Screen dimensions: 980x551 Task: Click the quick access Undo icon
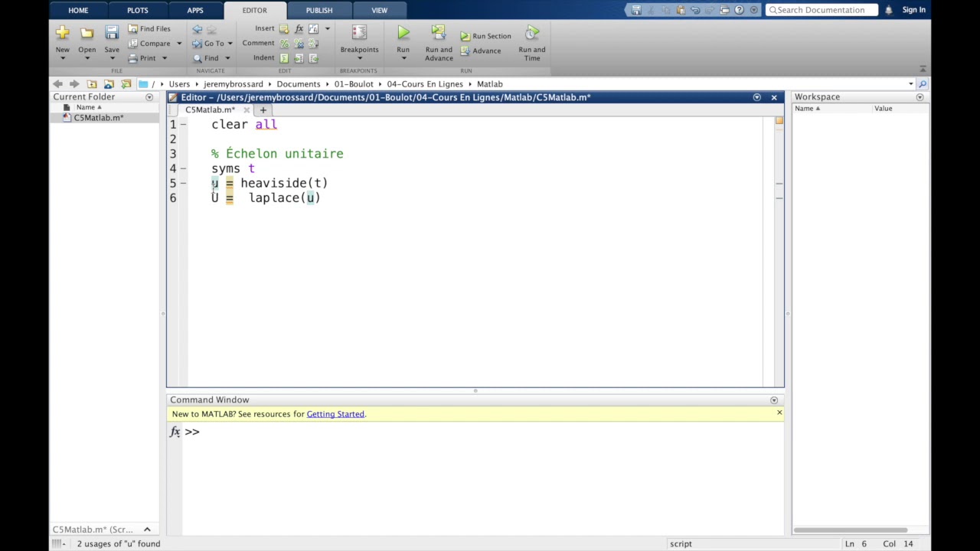click(695, 10)
